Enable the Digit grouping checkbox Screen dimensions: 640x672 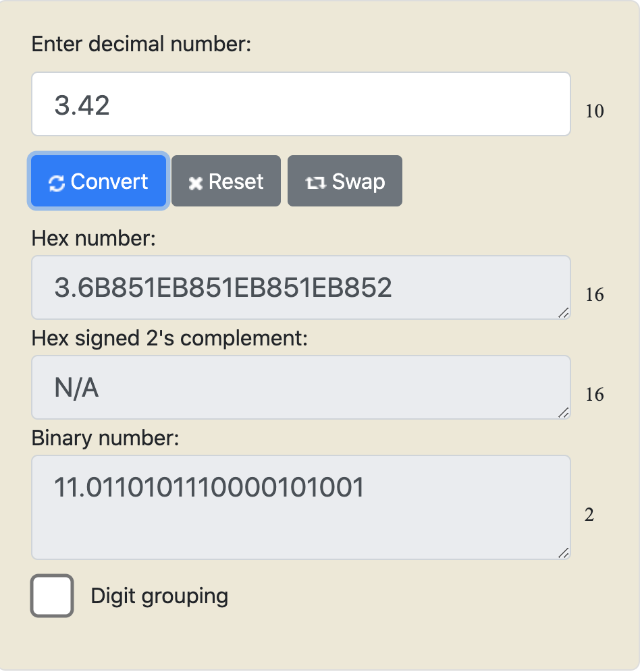pyautogui.click(x=51, y=595)
